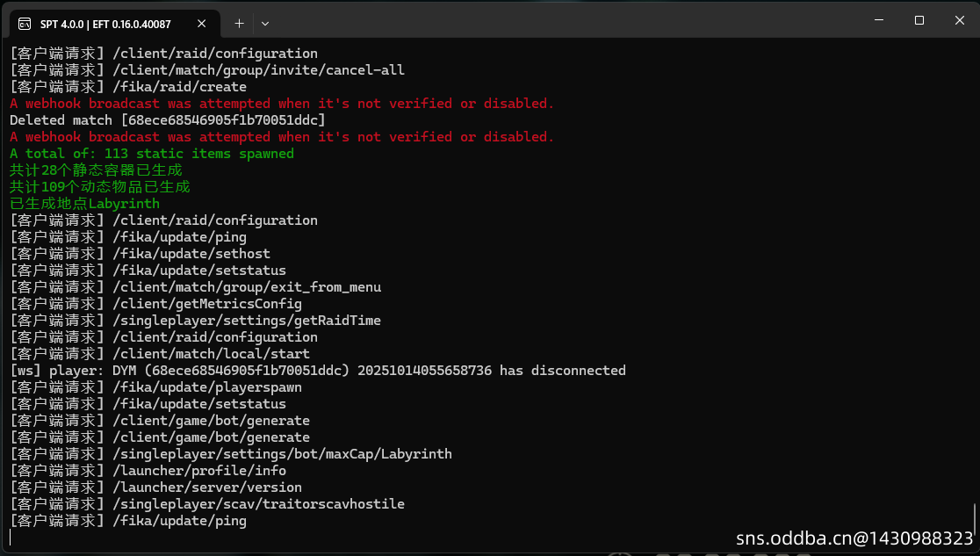Click the green "113 static items spawned" line
The height and width of the screenshot is (556, 980).
(x=151, y=154)
